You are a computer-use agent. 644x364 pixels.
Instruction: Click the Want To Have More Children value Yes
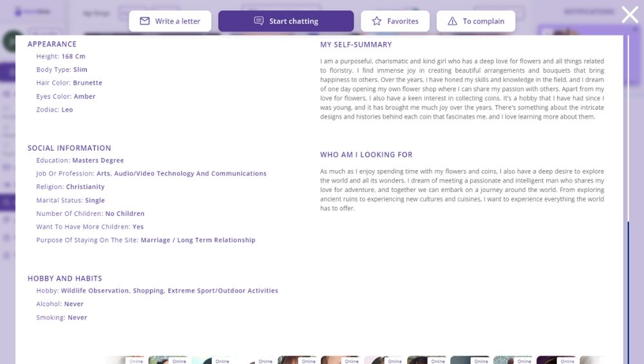138,227
